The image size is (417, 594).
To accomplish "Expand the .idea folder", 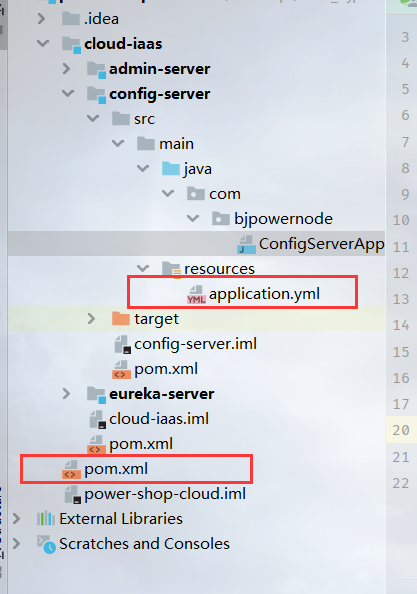I will pos(42,19).
